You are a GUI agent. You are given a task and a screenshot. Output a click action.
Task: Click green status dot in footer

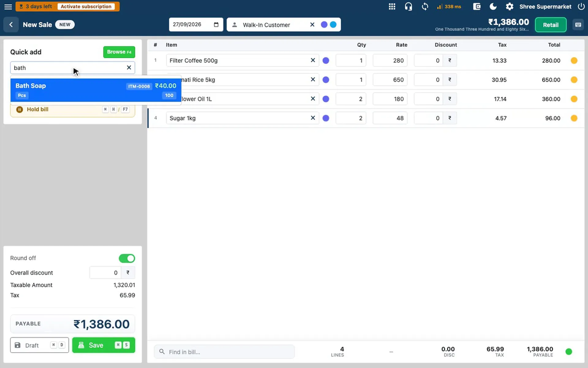569,352
